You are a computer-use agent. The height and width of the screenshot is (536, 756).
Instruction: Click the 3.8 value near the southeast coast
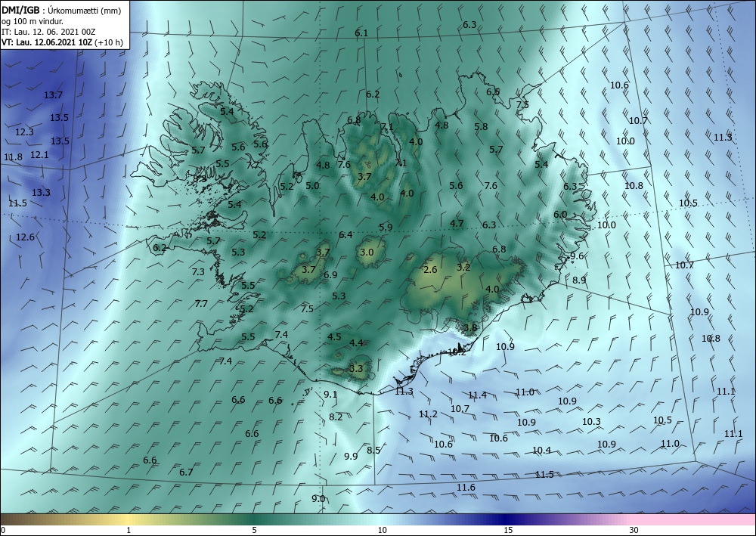pyautogui.click(x=470, y=328)
